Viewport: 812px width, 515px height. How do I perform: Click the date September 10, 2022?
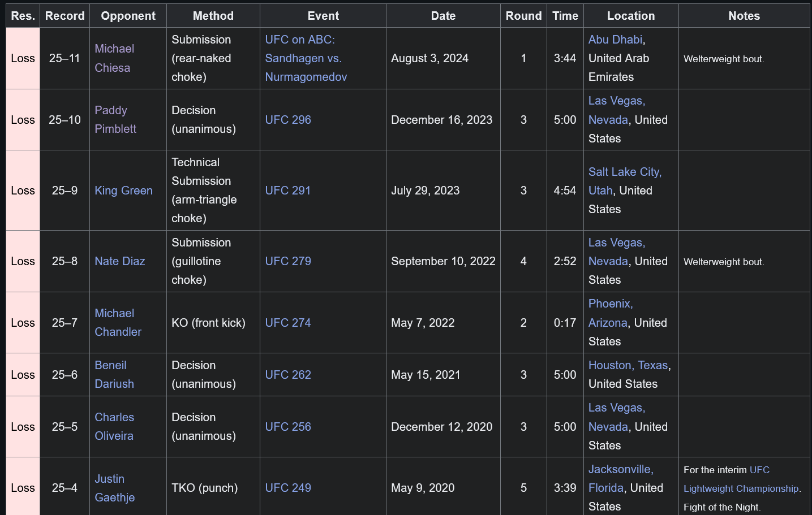point(443,261)
